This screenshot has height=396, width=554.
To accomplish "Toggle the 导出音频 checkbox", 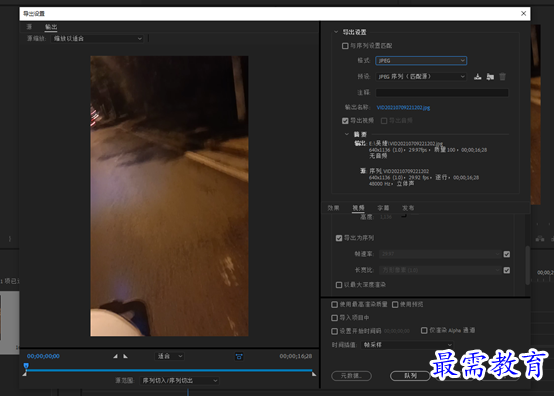I will [384, 121].
